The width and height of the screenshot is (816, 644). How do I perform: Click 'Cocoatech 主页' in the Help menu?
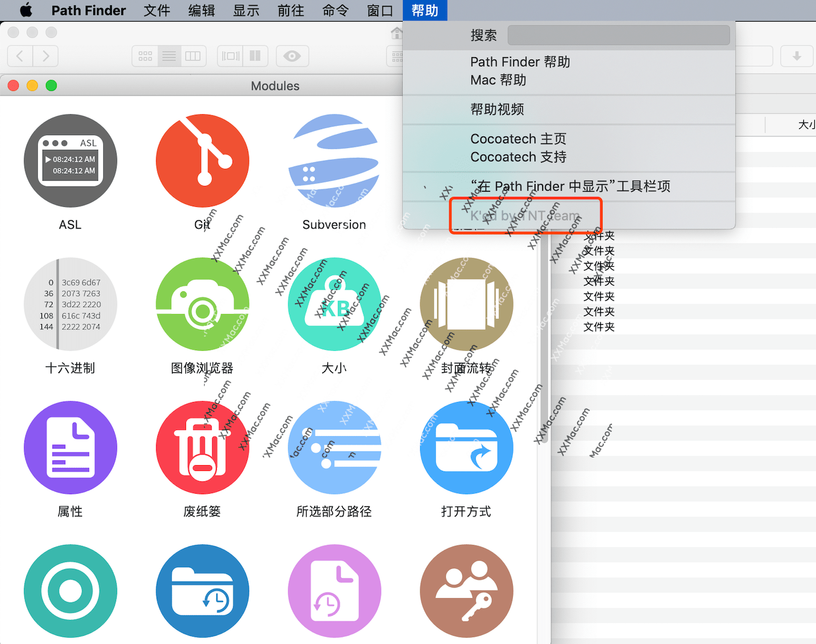[x=518, y=139]
